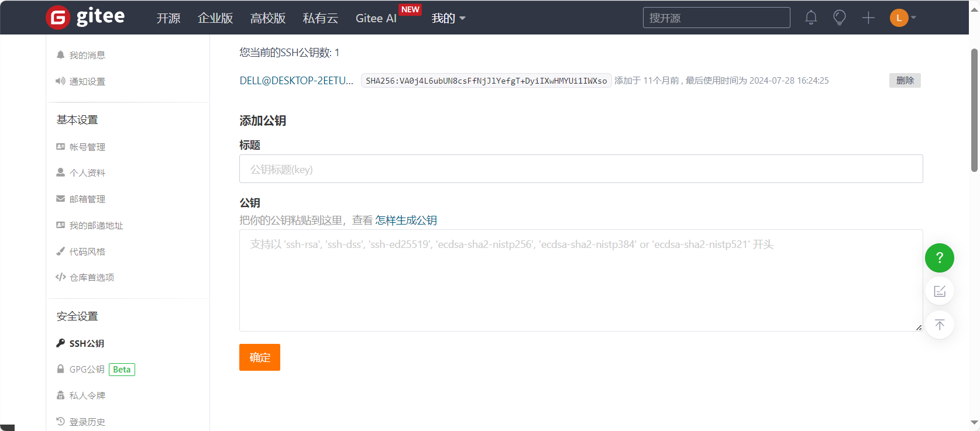Click the lightbulb icon in header
This screenshot has width=980, height=431.
point(840,18)
